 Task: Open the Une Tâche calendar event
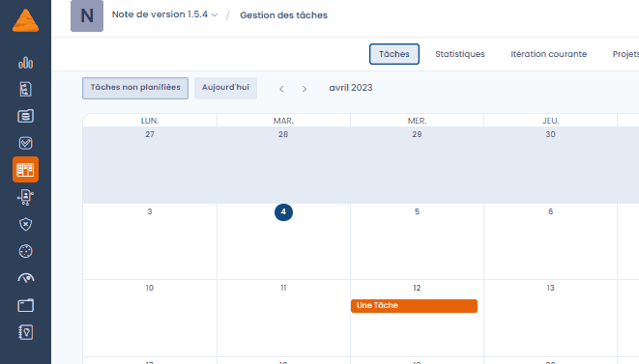(414, 306)
